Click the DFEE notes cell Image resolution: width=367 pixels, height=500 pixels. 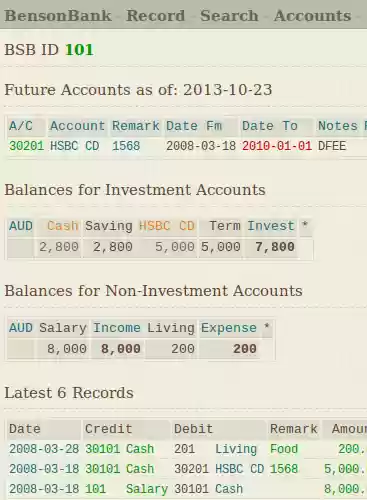pos(332,146)
